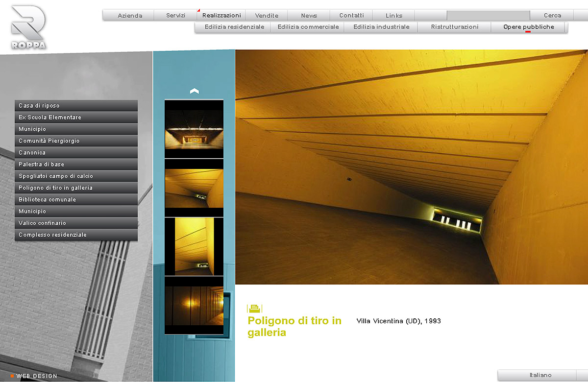
Task: Open the Casa di riposo project
Action: pyautogui.click(x=76, y=106)
